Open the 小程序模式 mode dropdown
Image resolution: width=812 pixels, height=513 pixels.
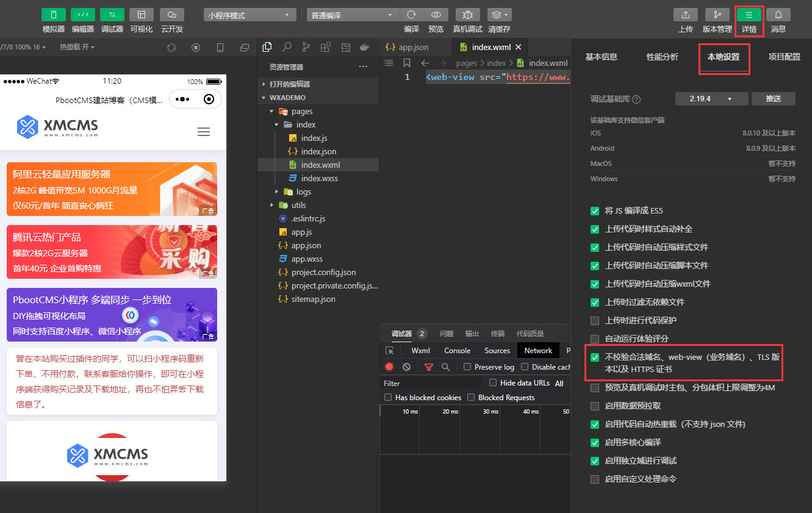[x=250, y=15]
